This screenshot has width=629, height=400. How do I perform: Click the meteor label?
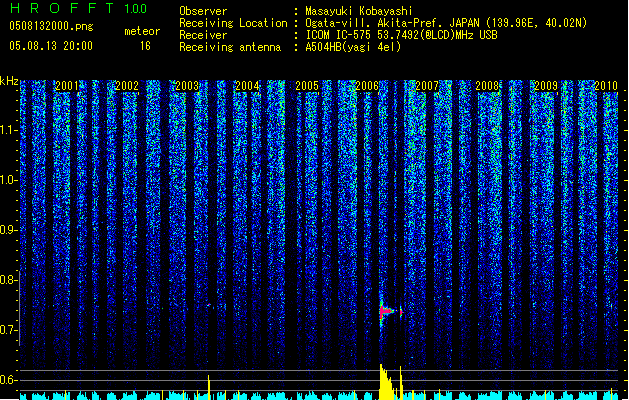tap(142, 31)
